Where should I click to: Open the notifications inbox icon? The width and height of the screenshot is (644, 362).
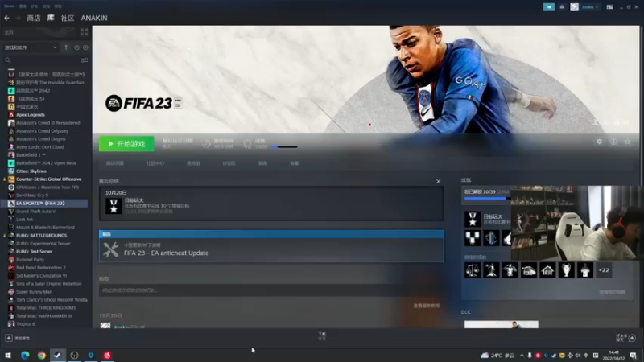(x=562, y=7)
